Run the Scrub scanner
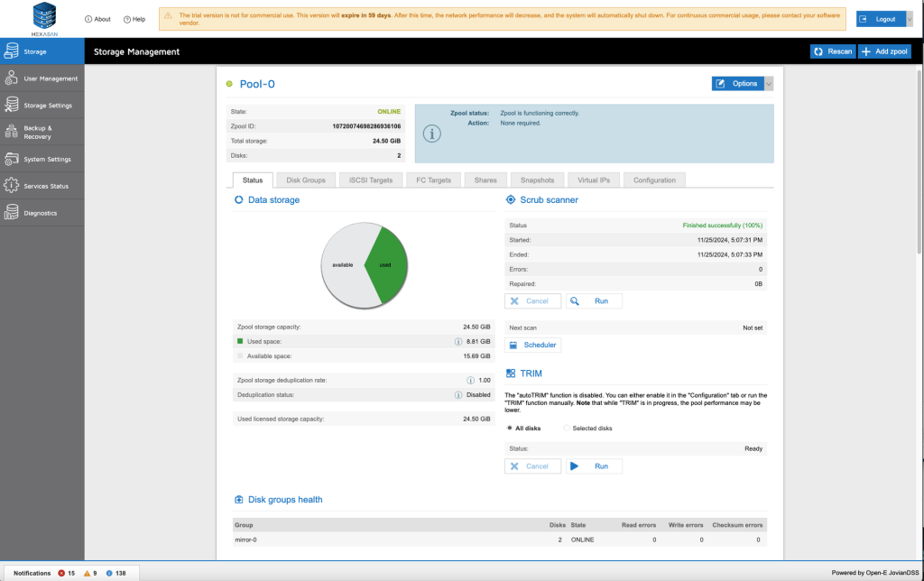 (594, 301)
